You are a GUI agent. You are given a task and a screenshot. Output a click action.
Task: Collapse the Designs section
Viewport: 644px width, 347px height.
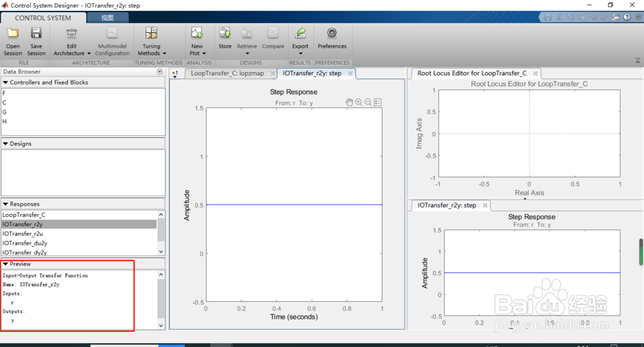tap(5, 144)
